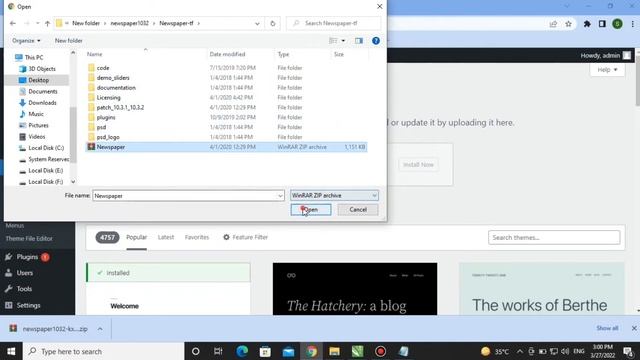Image resolution: width=640 pixels, height=360 pixels.
Task: Open the Organize menu
Action: [x=26, y=40]
